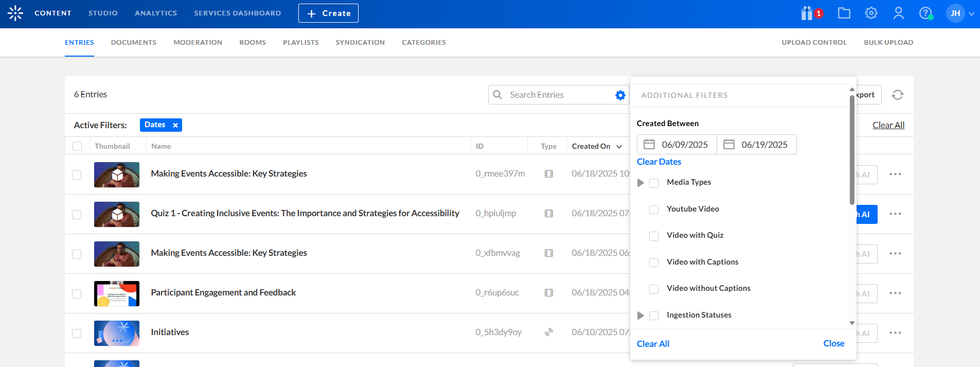Open calendar for start date 06/09/2025
Viewport: 980px width, 367px height.
pos(649,144)
